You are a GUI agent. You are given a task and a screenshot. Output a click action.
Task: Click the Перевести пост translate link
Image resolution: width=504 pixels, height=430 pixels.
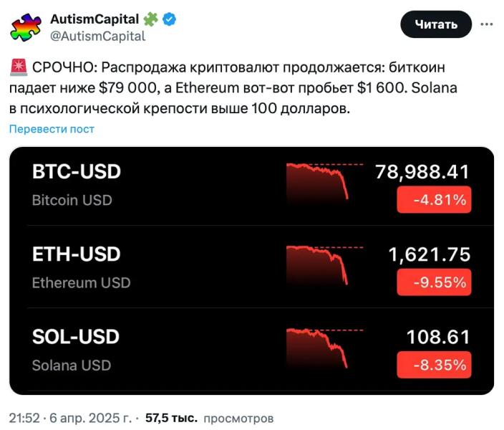point(52,129)
